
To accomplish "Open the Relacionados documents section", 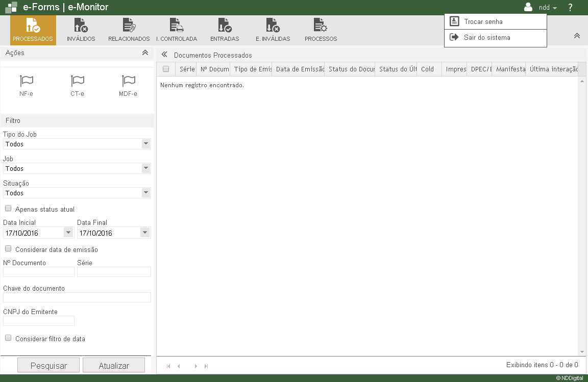I will [129, 30].
